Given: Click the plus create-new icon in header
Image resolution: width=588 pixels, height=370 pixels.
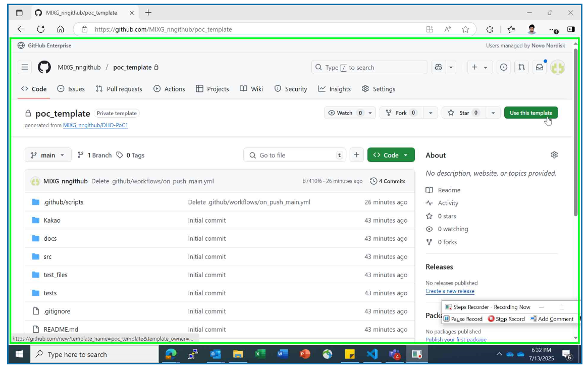Looking at the screenshot, I should click(475, 68).
